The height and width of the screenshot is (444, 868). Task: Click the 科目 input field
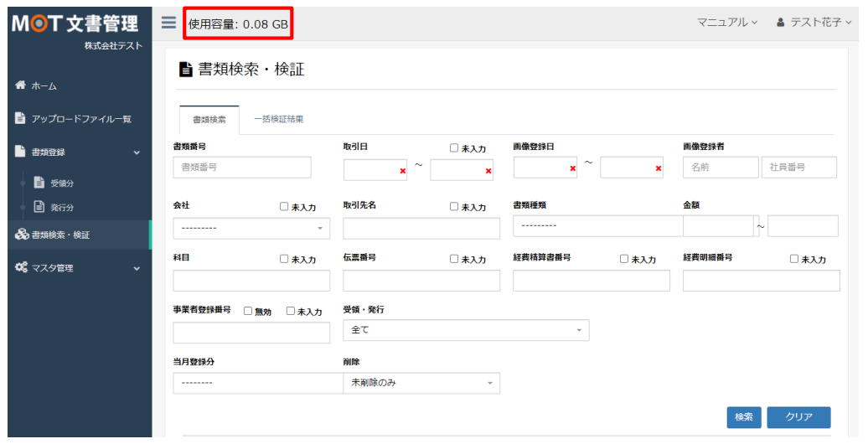point(251,281)
